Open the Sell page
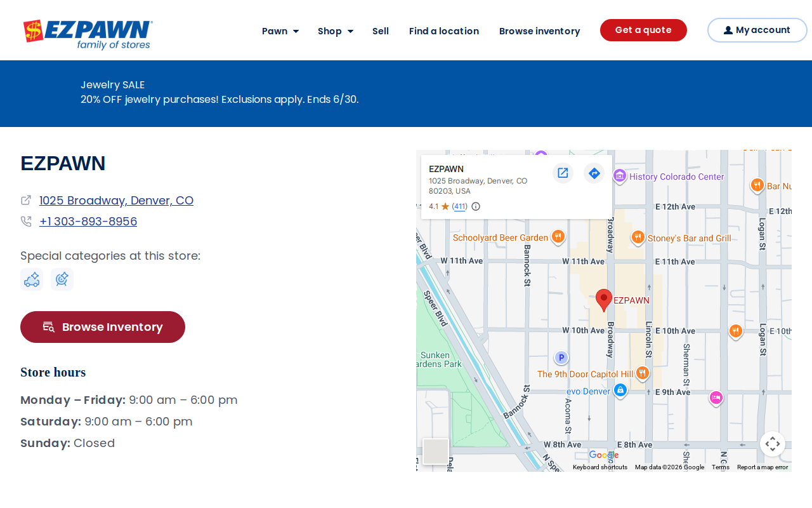This screenshot has height=508, width=812. click(x=381, y=31)
